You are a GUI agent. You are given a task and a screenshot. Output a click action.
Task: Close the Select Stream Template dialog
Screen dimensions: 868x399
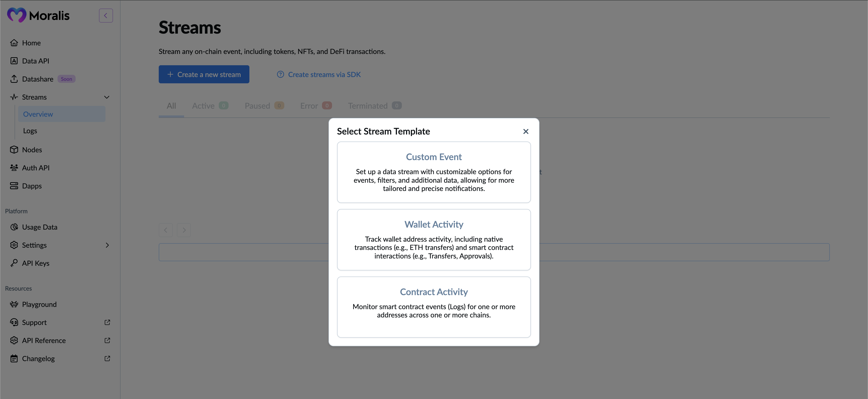(x=526, y=131)
